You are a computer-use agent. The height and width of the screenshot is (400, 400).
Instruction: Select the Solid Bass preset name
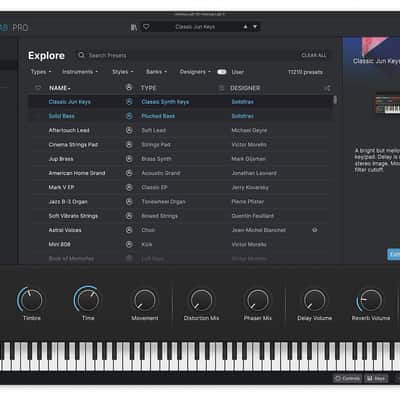tap(62, 116)
